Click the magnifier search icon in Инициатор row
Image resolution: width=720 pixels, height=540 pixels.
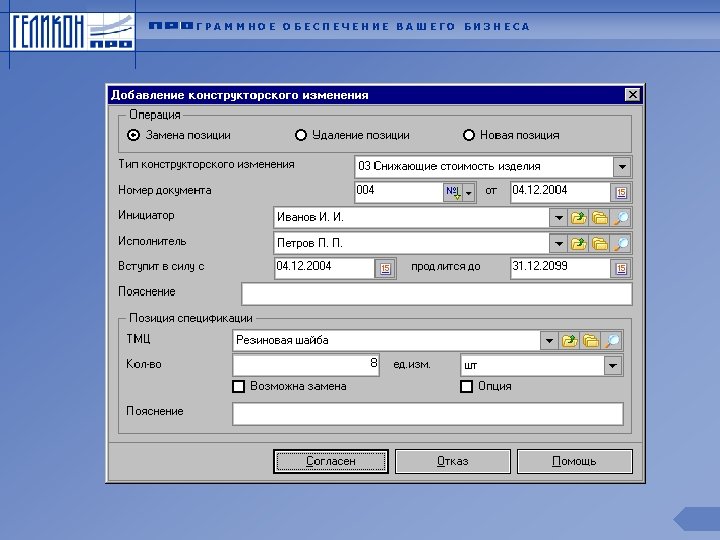(x=622, y=217)
